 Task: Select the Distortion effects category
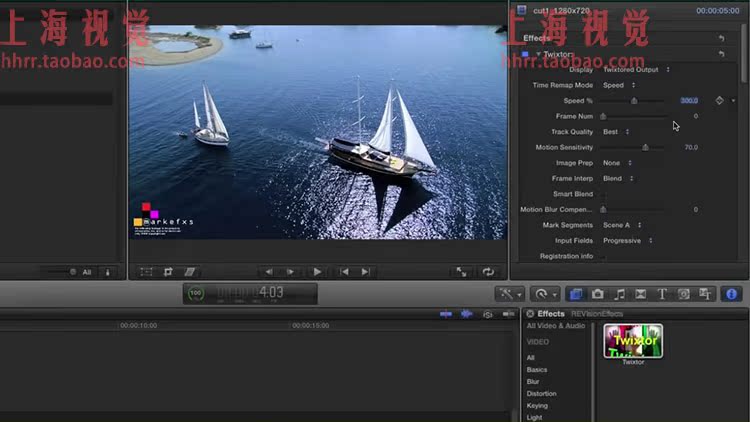pyautogui.click(x=541, y=394)
